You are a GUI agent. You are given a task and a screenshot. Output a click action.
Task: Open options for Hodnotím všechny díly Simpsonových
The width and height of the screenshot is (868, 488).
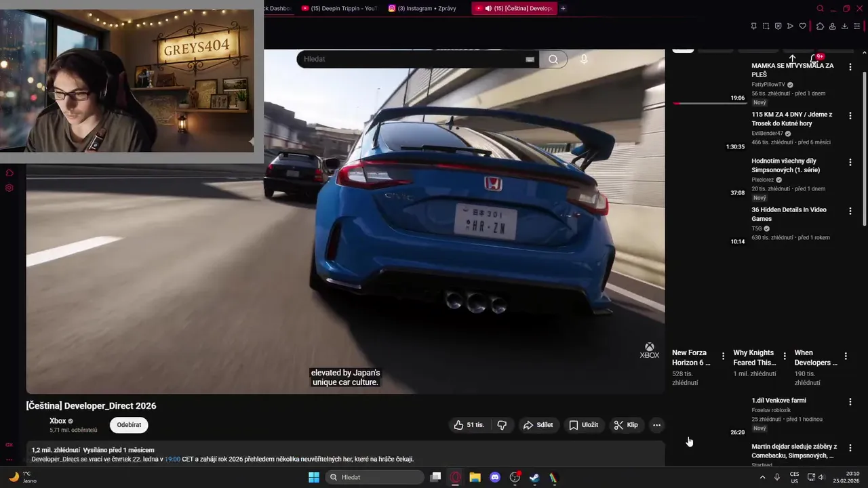click(x=850, y=163)
